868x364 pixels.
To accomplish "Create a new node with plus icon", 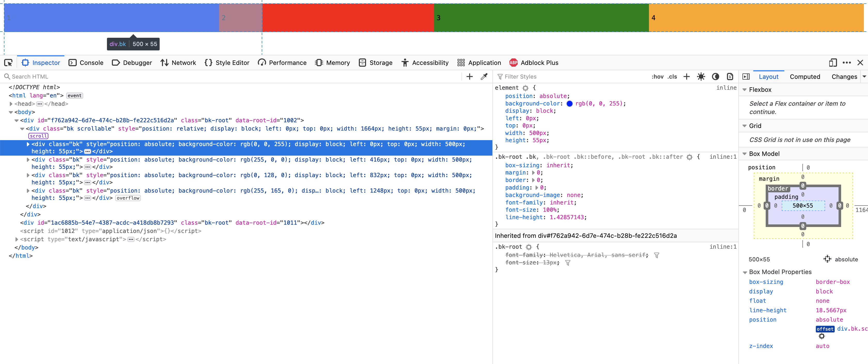I will click(469, 77).
